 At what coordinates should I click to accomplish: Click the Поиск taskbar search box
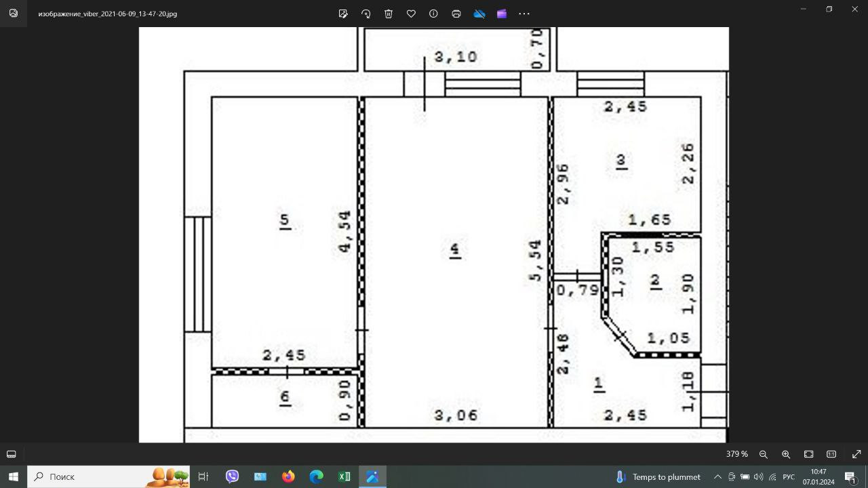tap(109, 476)
